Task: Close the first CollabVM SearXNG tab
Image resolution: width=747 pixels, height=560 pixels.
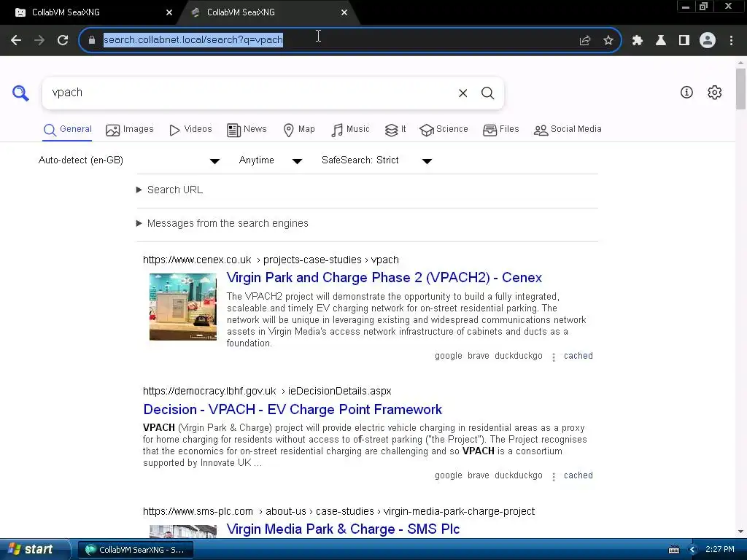Action: [x=169, y=12]
